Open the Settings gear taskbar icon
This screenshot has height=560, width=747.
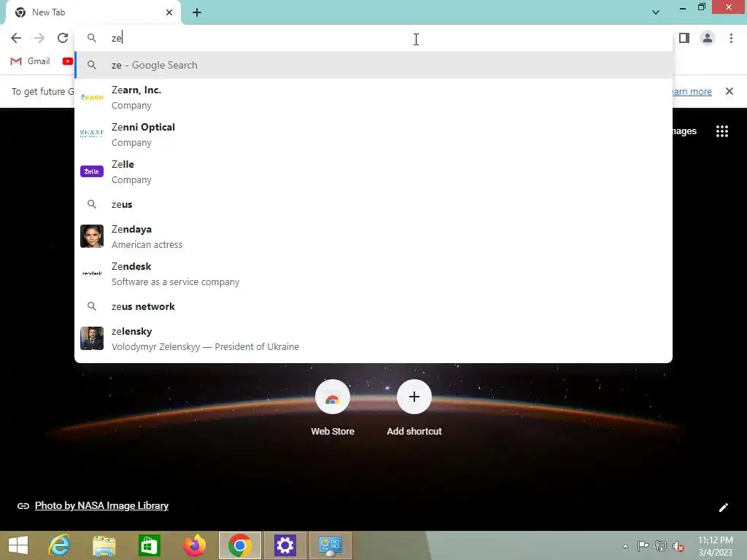coord(285,545)
